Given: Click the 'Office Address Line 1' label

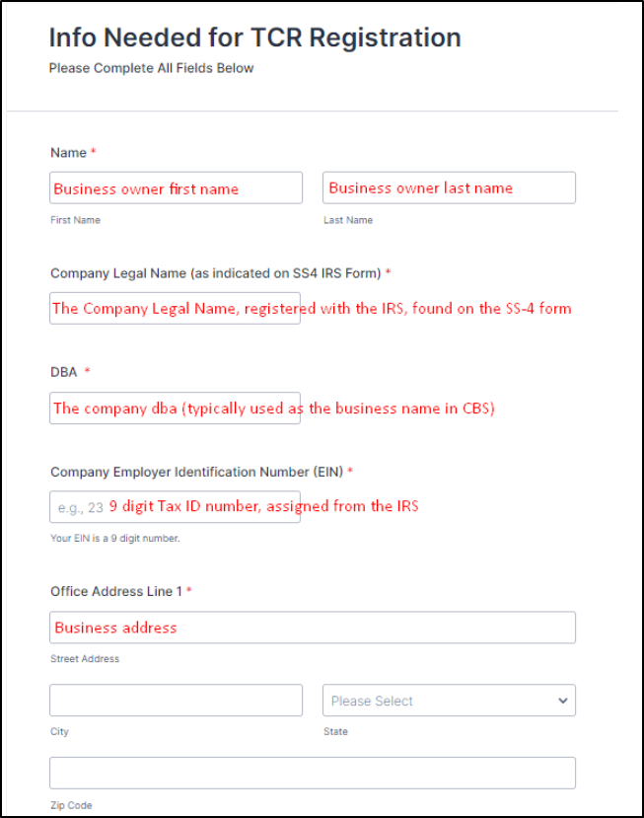Looking at the screenshot, I should (x=116, y=591).
